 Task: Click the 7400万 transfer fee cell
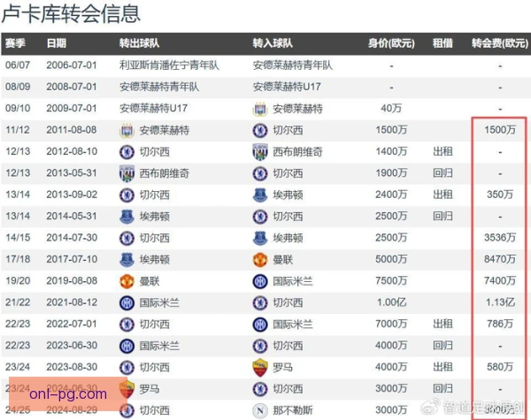500,281
